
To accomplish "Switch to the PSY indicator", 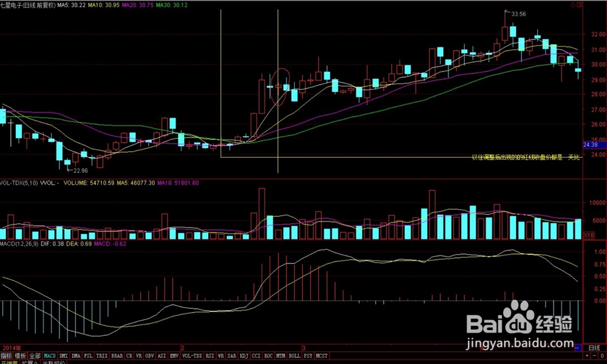I will pyautogui.click(x=308, y=356).
